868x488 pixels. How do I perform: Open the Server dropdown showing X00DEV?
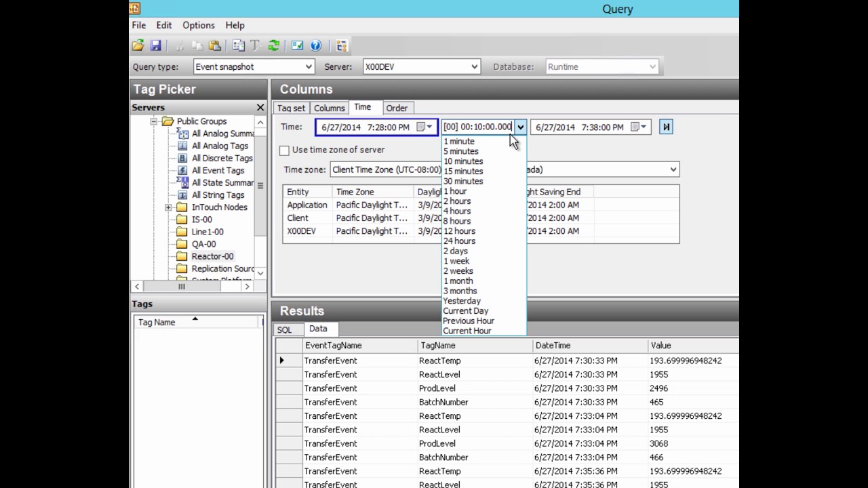[475, 66]
